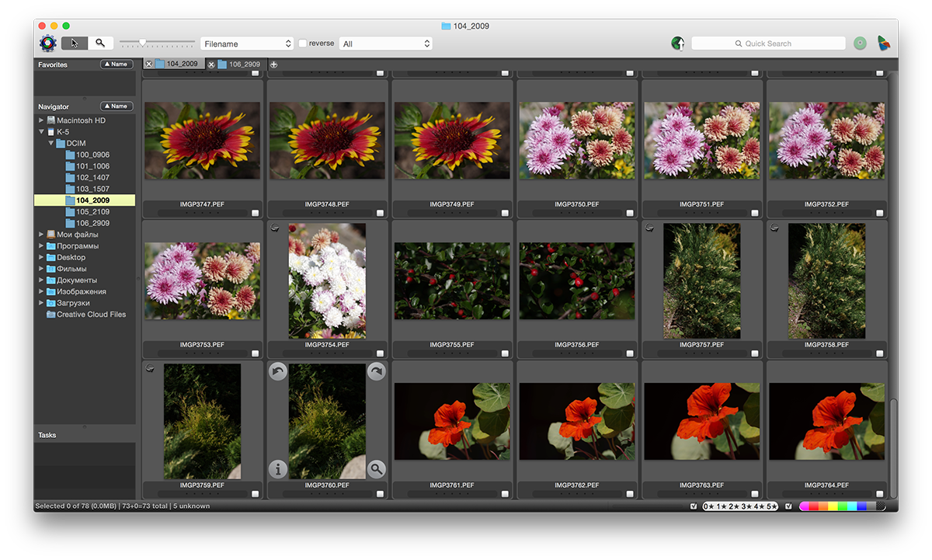Tag the IMGP3750.PEF checkbox
This screenshot has width=932, height=560.
pyautogui.click(x=630, y=213)
